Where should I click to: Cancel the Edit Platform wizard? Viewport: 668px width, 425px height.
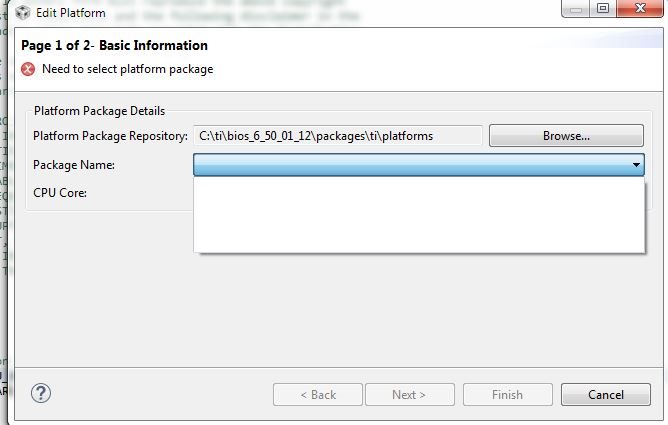point(605,394)
